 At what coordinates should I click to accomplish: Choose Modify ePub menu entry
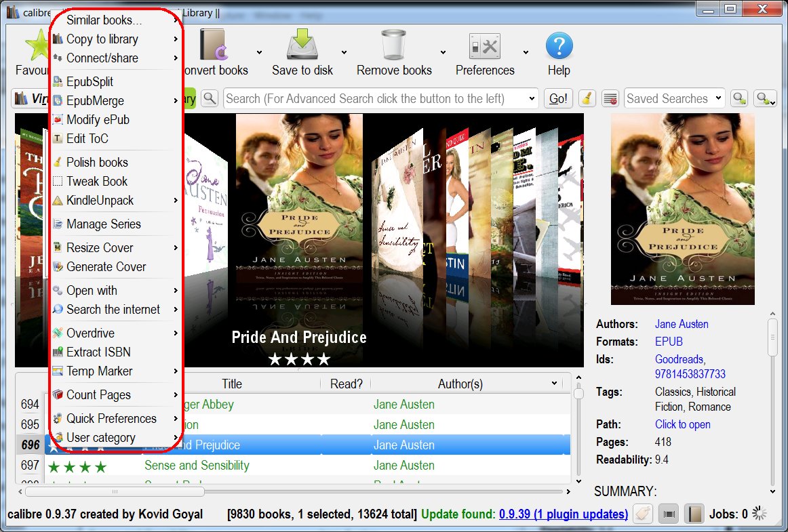(x=115, y=119)
